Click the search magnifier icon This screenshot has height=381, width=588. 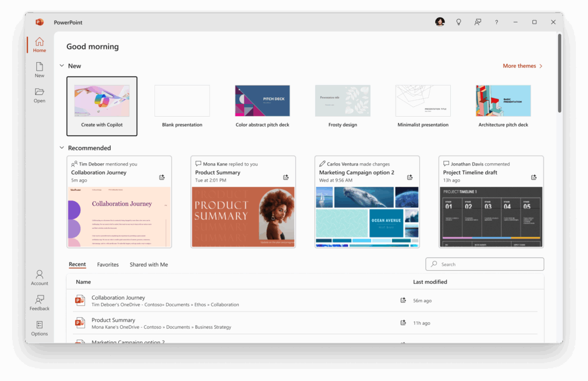[x=434, y=264]
